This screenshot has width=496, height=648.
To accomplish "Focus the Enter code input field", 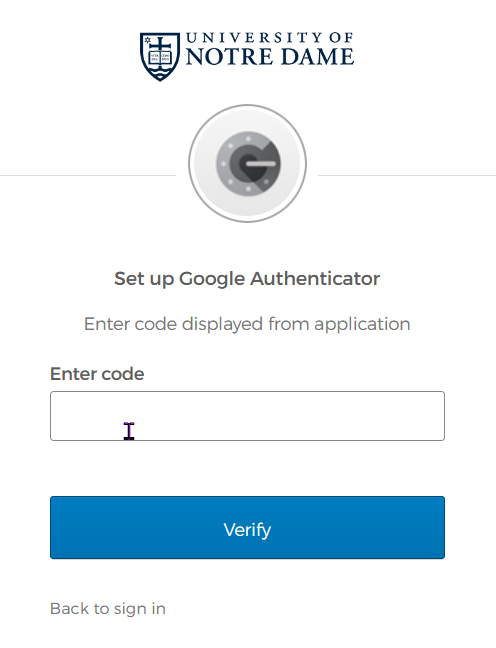I will coord(248,416).
